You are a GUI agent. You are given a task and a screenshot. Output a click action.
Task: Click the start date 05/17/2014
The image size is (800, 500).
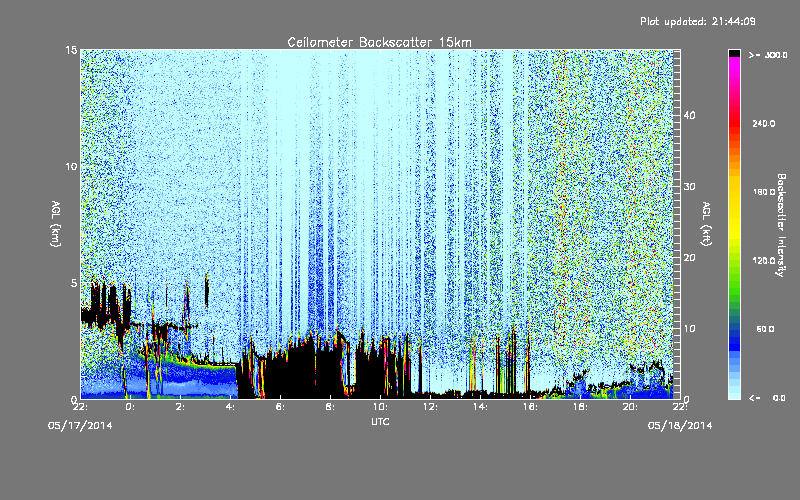coord(80,426)
